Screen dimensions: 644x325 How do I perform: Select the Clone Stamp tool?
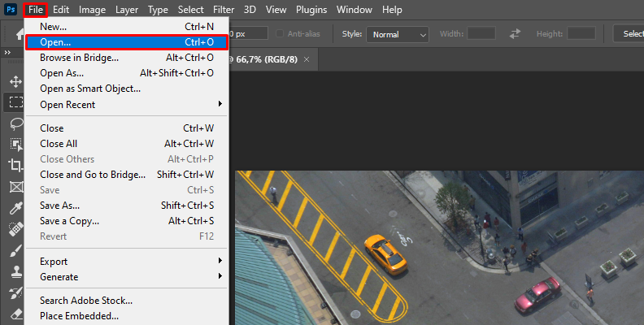(x=16, y=271)
